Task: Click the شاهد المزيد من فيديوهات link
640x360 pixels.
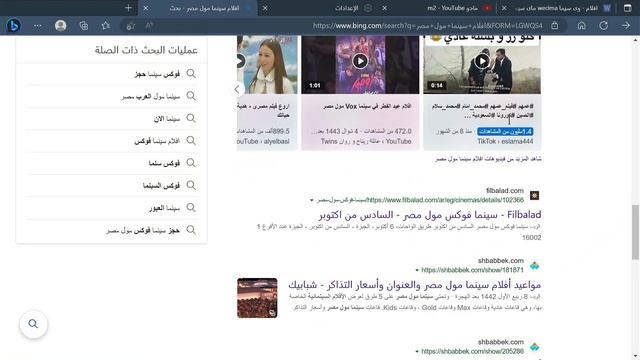Action: click(488, 159)
